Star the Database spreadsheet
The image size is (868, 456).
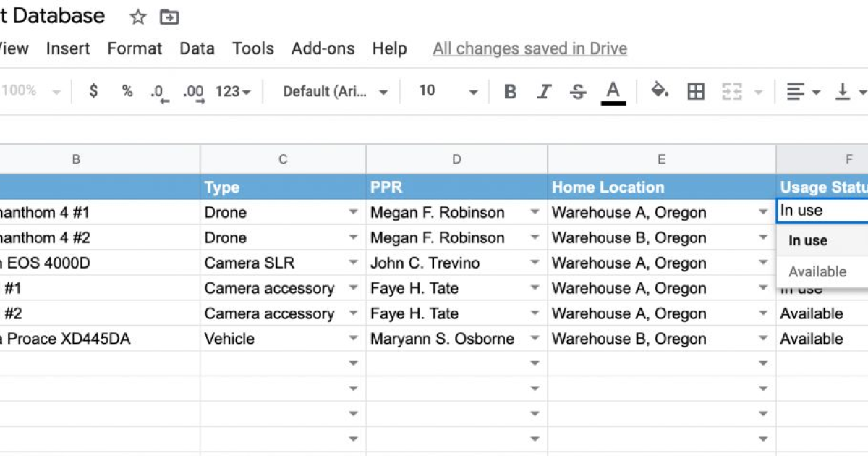coord(137,16)
